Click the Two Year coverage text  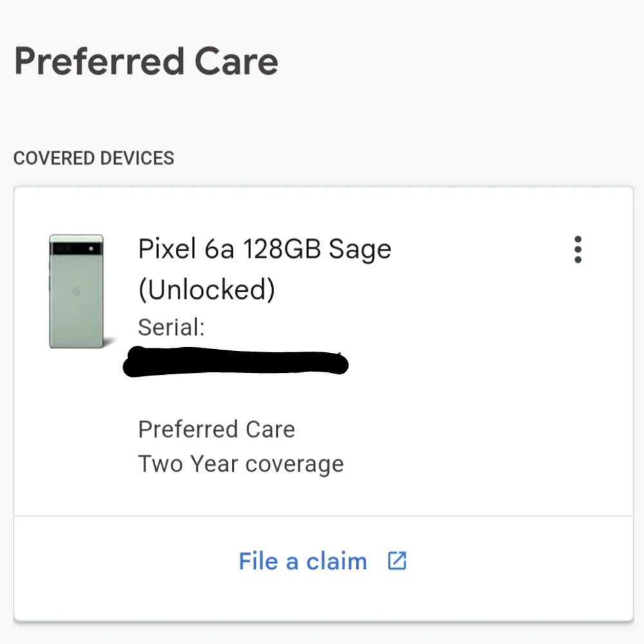coord(241,463)
